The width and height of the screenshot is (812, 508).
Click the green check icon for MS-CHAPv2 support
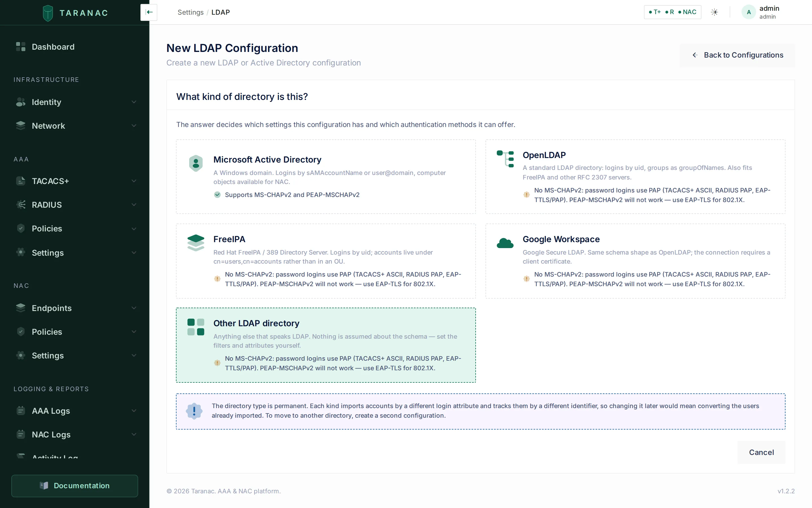click(x=217, y=195)
